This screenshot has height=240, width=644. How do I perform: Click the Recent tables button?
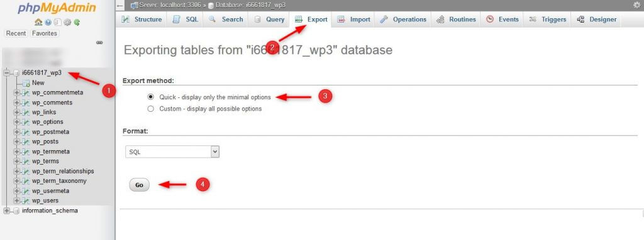[16, 34]
